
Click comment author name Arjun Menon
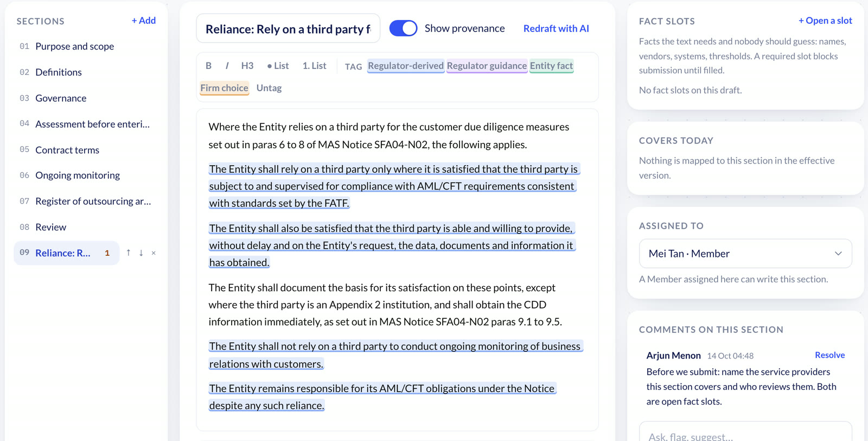673,356
